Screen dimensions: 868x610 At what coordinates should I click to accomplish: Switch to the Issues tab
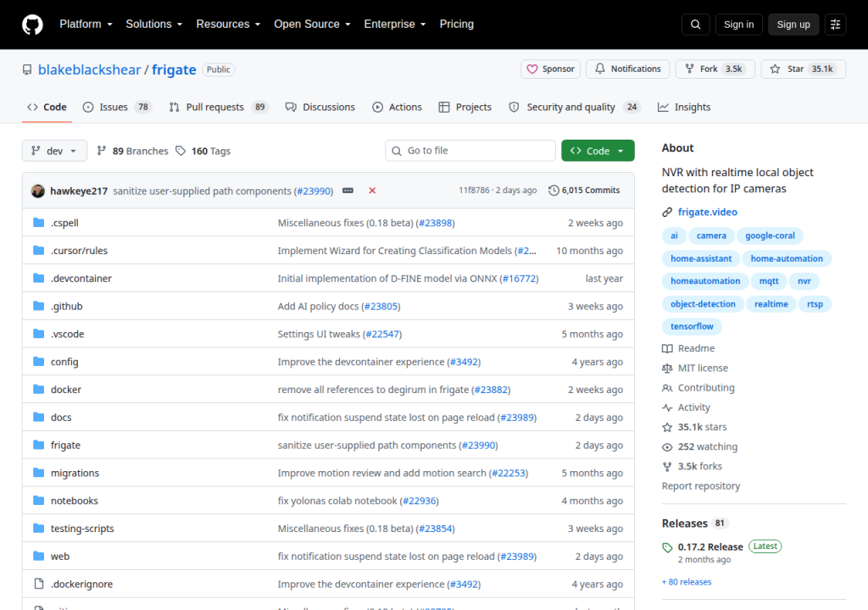pyautogui.click(x=117, y=107)
